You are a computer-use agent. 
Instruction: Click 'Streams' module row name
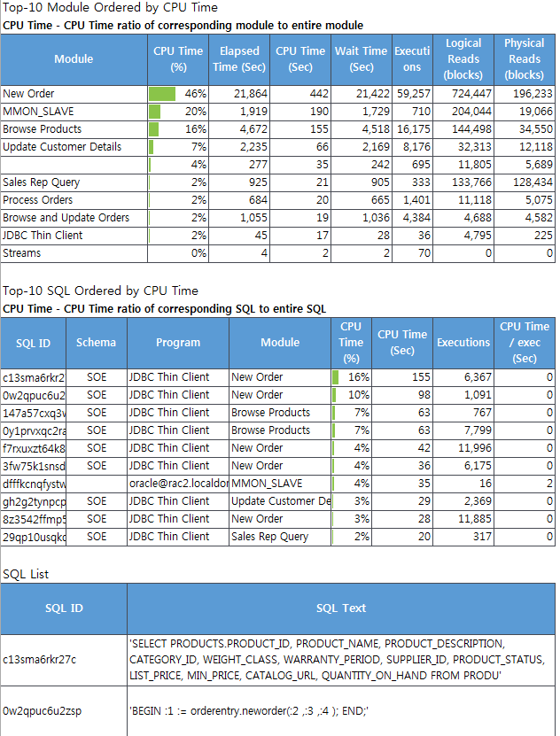(x=21, y=253)
